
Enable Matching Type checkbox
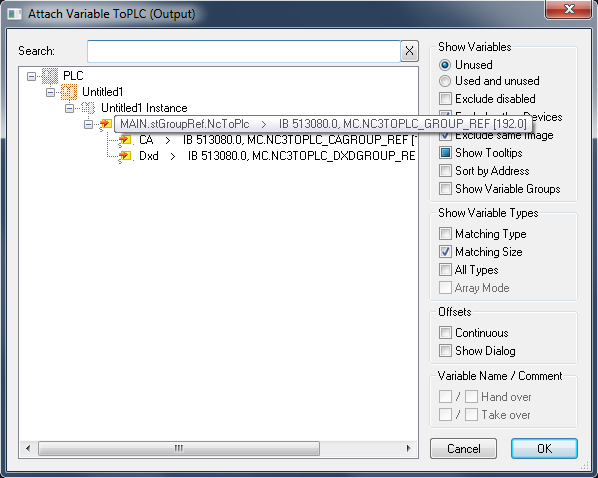(445, 233)
